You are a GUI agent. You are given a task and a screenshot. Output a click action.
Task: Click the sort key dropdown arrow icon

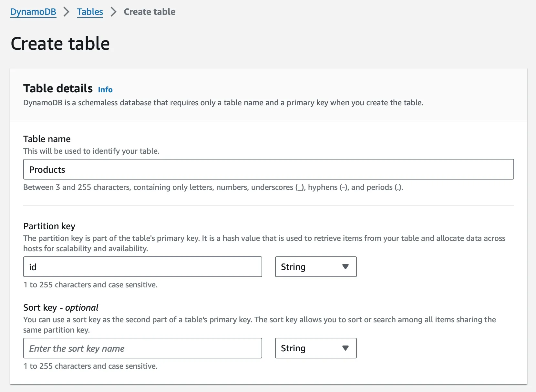pyautogui.click(x=345, y=348)
